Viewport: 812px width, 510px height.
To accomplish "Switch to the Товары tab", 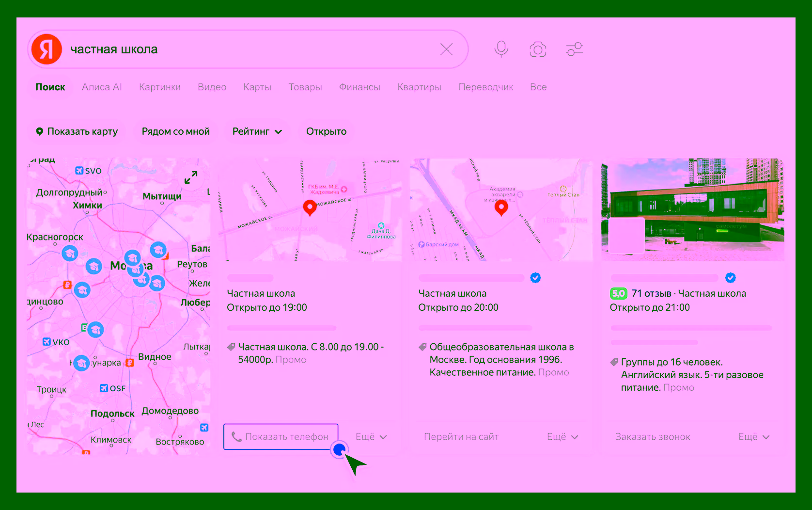I will click(x=305, y=87).
